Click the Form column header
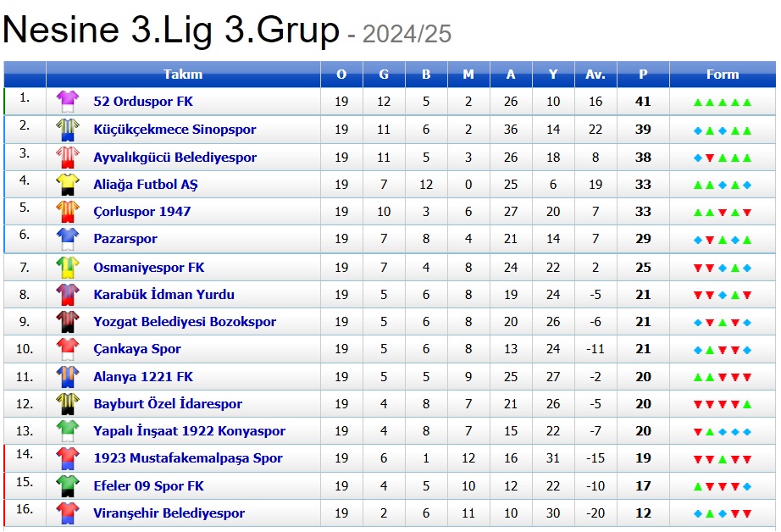Image resolution: width=781 pixels, height=532 pixels. (x=723, y=75)
